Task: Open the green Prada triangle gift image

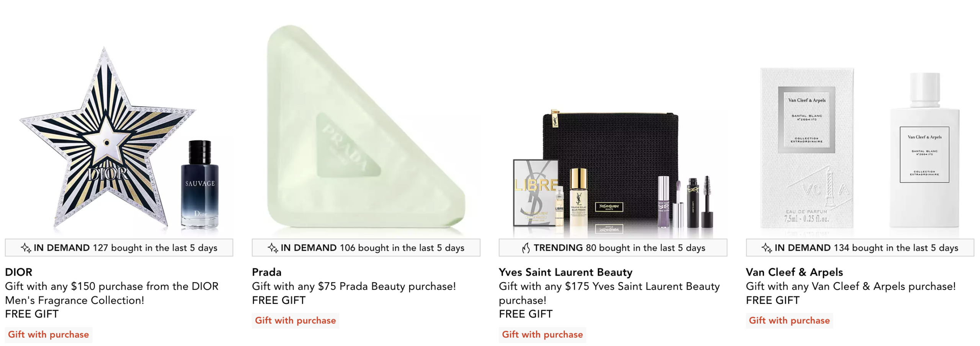Action: [366, 128]
